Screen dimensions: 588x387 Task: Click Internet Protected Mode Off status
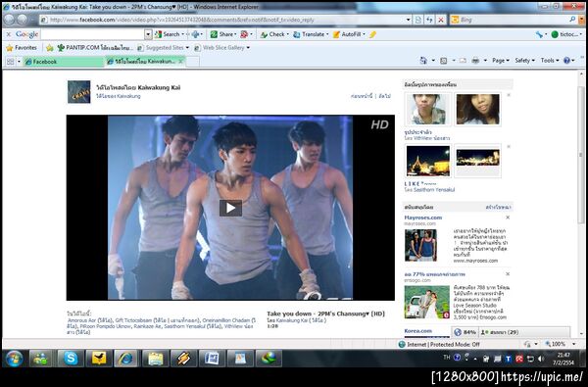(x=439, y=344)
